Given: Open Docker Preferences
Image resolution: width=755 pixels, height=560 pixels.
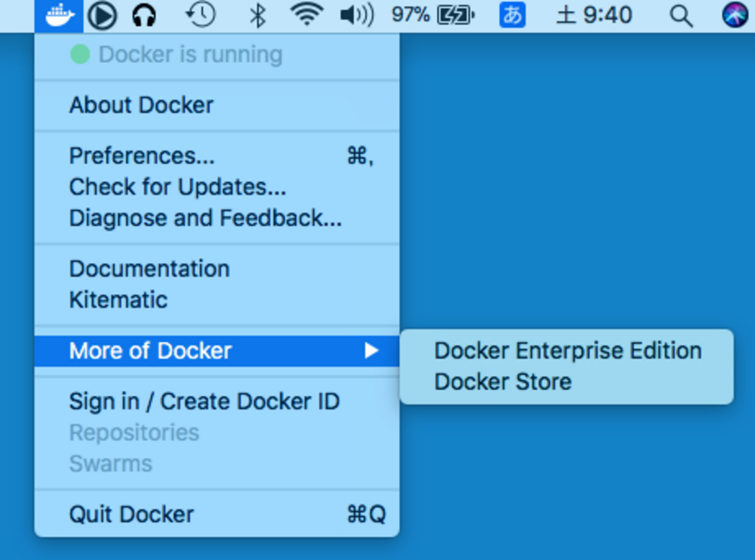Looking at the screenshot, I should 142,156.
